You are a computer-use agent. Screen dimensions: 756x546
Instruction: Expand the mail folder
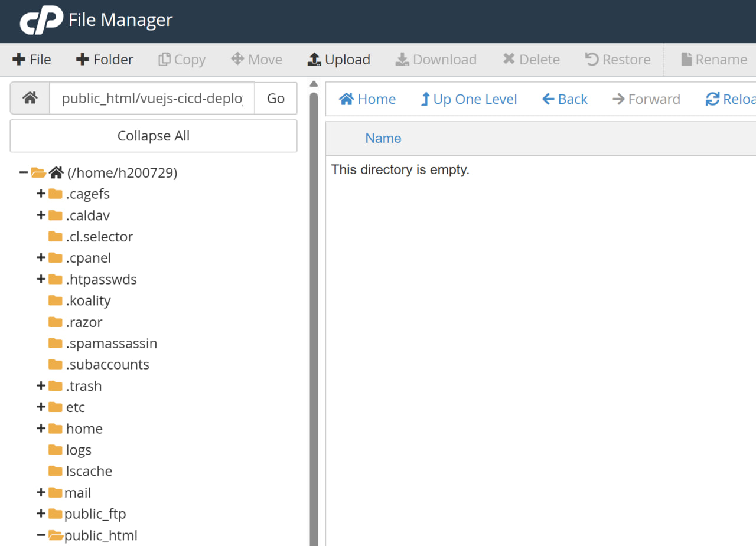(41, 492)
